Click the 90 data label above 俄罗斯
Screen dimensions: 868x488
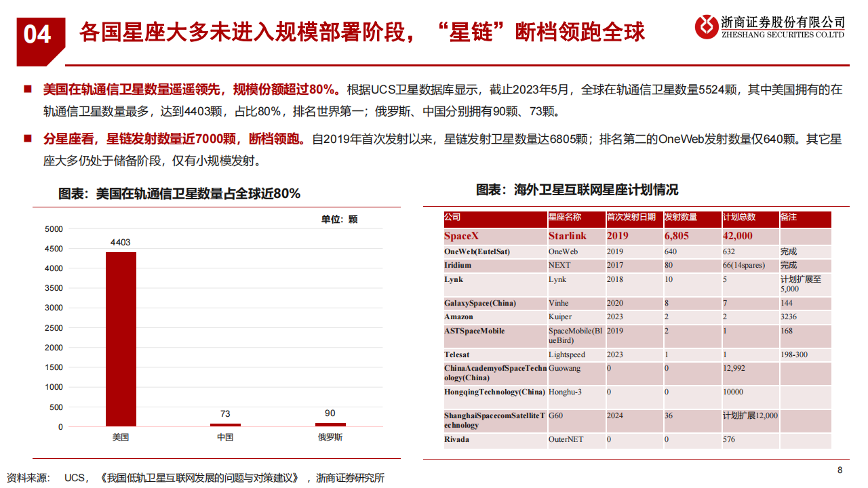(x=330, y=413)
